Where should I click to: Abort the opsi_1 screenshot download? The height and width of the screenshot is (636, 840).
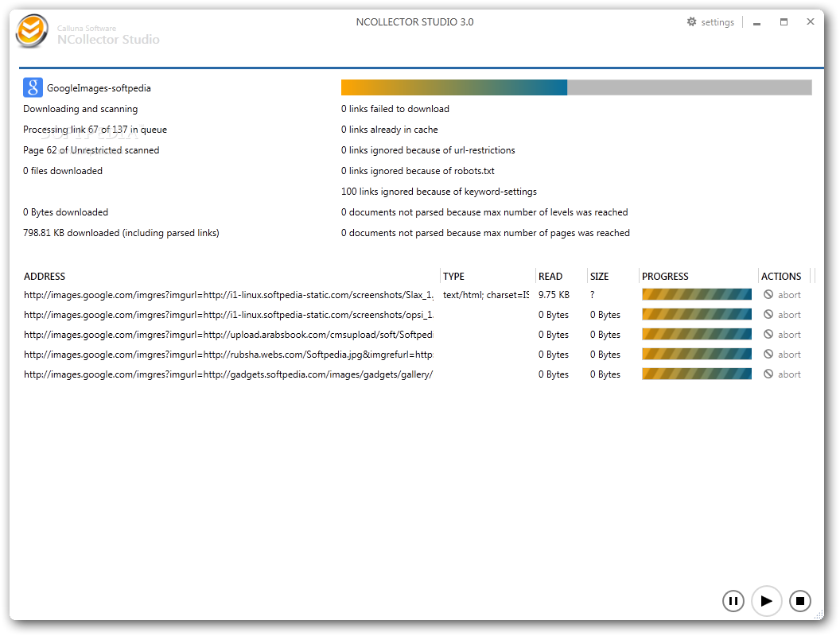(x=789, y=315)
